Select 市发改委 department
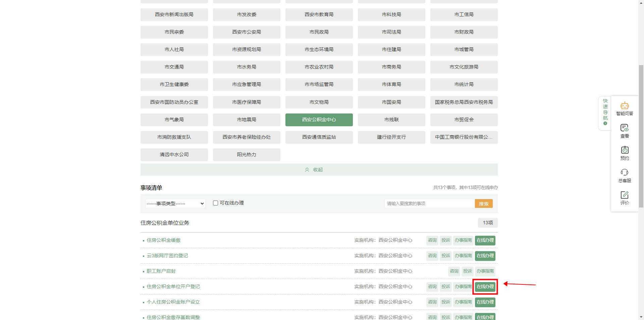The width and height of the screenshot is (644, 320). click(x=247, y=14)
